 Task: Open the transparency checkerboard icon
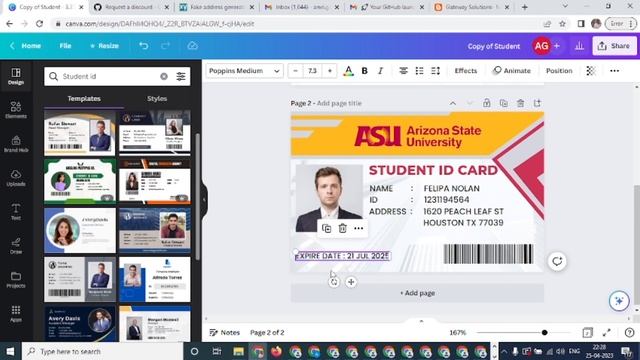[590, 71]
